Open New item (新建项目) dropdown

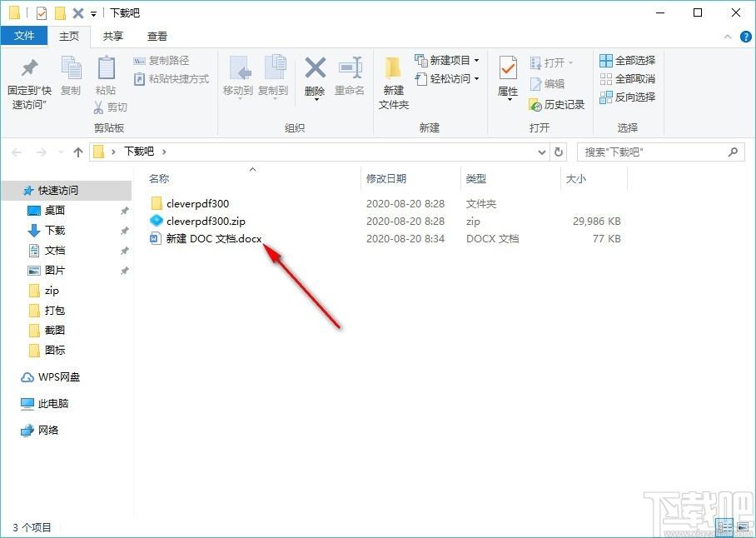click(447, 61)
